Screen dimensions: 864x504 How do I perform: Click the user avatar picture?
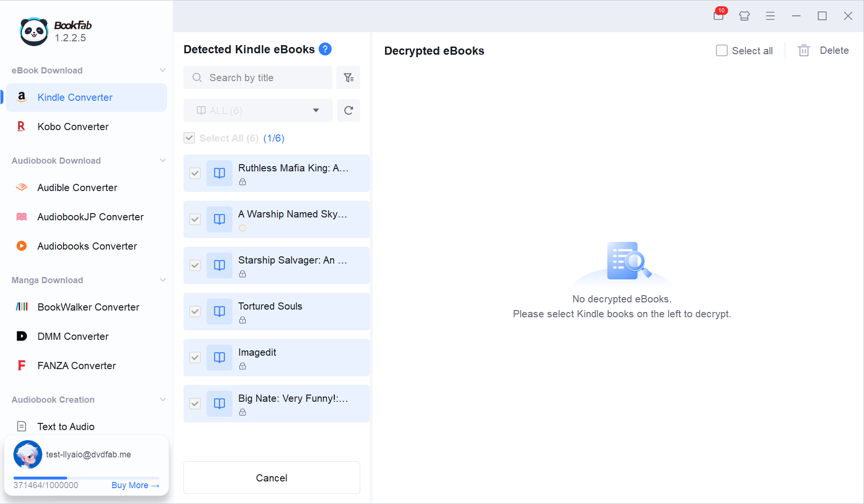pyautogui.click(x=28, y=454)
